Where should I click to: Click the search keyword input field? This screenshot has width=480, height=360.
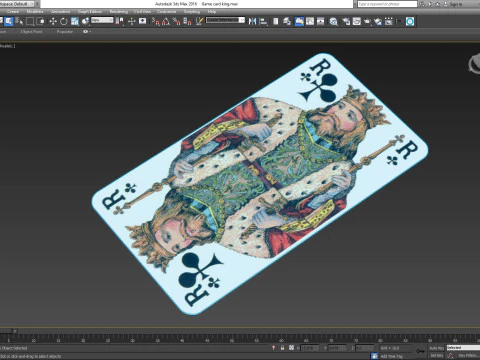(387, 4)
